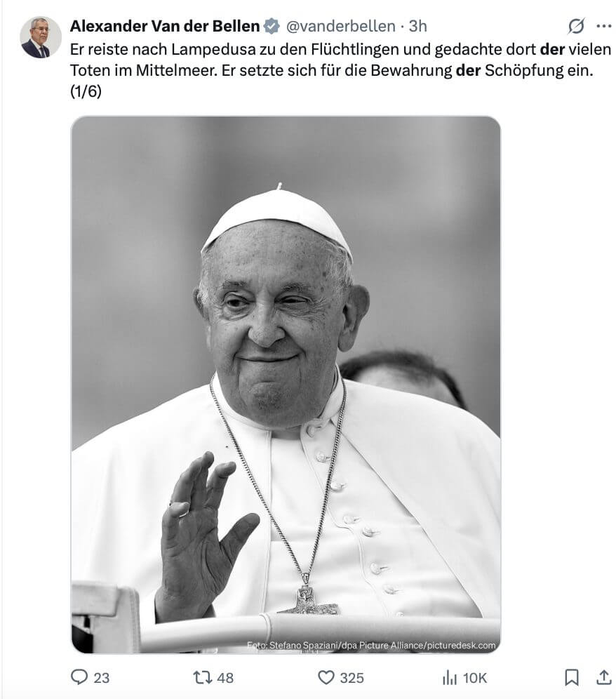Click the blue verified badge
Screen dimensions: 616x699
(271, 26)
